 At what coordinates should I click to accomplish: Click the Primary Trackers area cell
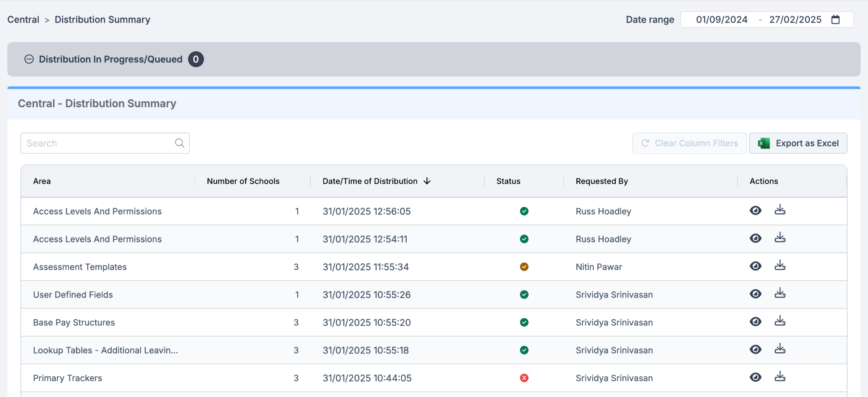[x=68, y=378]
